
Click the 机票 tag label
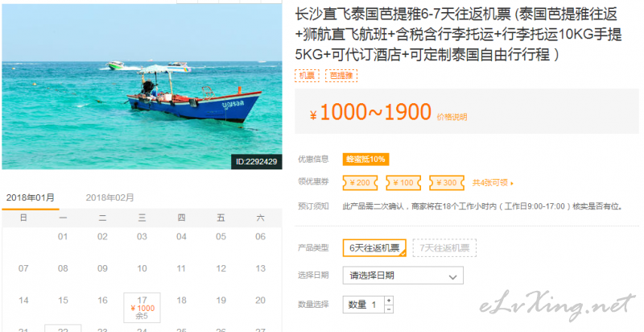coord(307,76)
